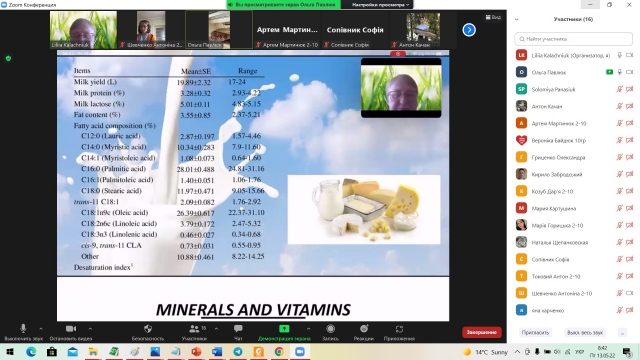Select participant Марина Картушина
Viewport: 640px width, 360px height.
point(573,208)
